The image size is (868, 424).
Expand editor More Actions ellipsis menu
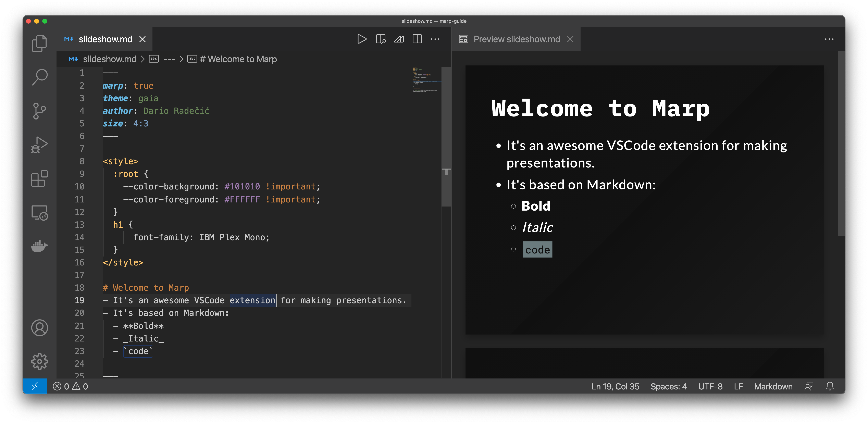(435, 39)
